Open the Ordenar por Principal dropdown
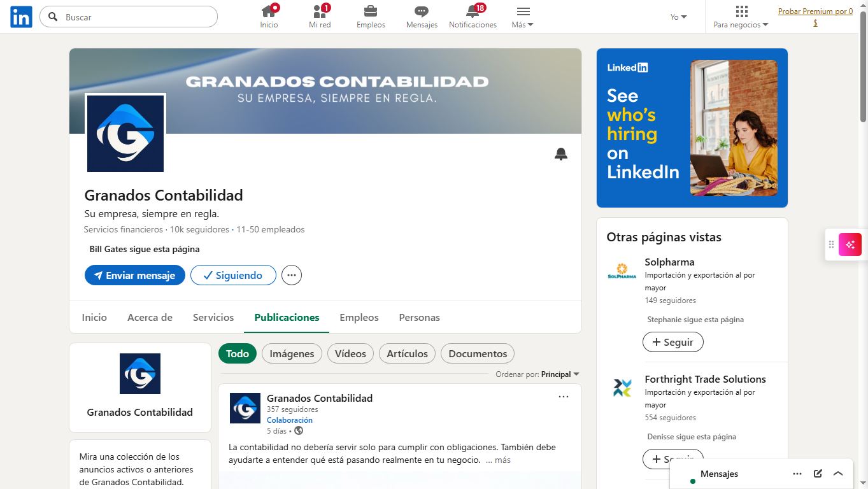This screenshot has width=868, height=489. tap(537, 374)
